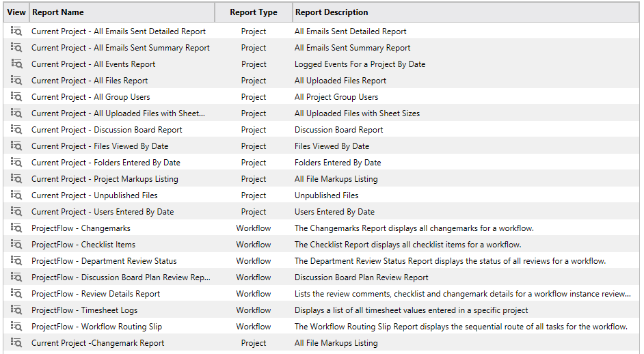Click description 'All Uploaded Files Report'

tap(340, 81)
